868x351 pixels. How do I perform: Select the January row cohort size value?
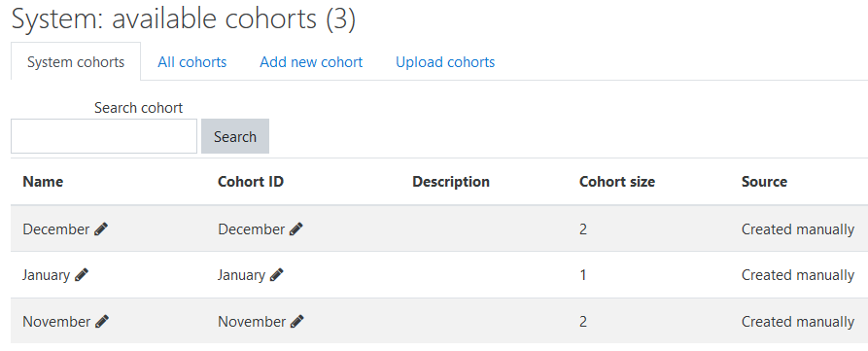click(583, 275)
